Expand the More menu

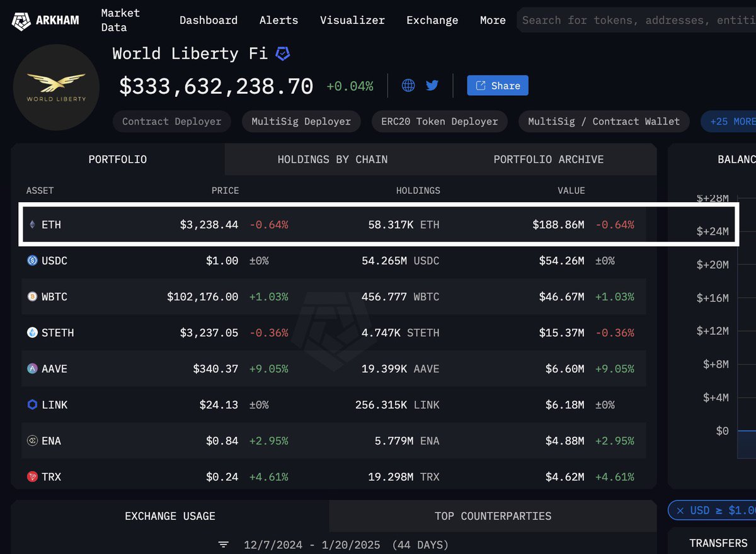493,20
